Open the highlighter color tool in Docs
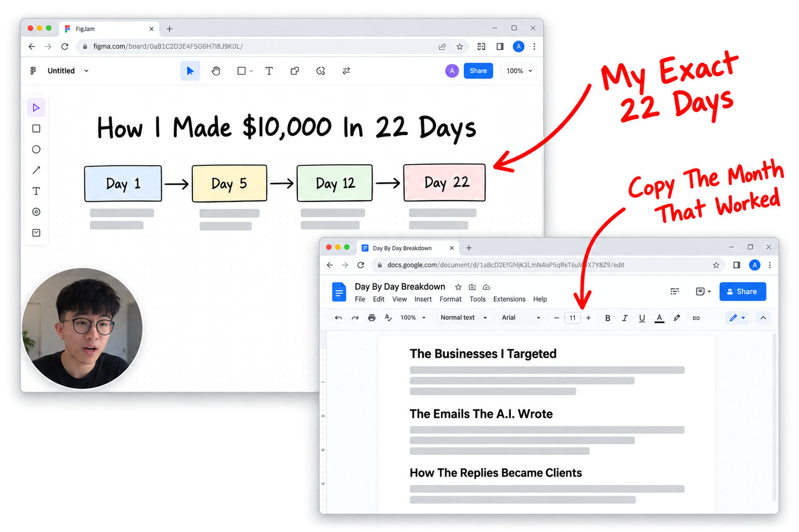This screenshot has width=799, height=532. coord(677,318)
